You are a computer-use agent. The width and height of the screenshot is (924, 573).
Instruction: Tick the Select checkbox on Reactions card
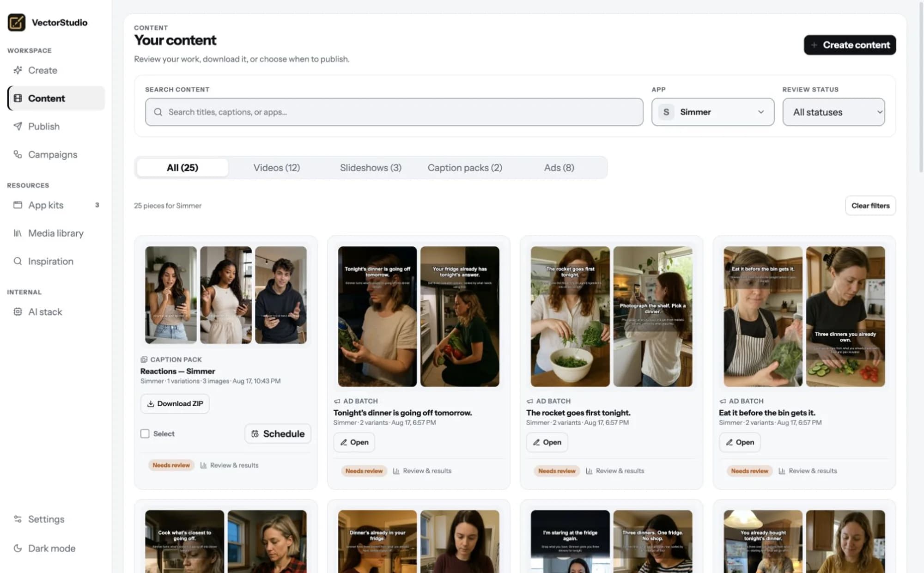145,433
